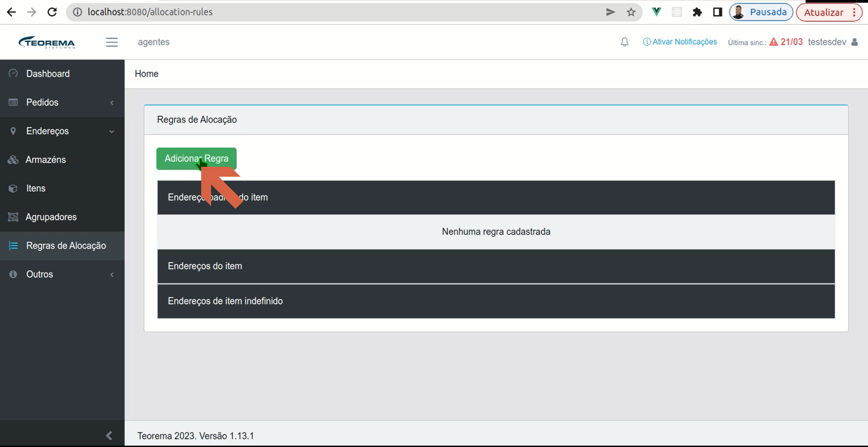The width and height of the screenshot is (868, 447).
Task: Expand the Endereços submenu
Action: pyautogui.click(x=62, y=131)
